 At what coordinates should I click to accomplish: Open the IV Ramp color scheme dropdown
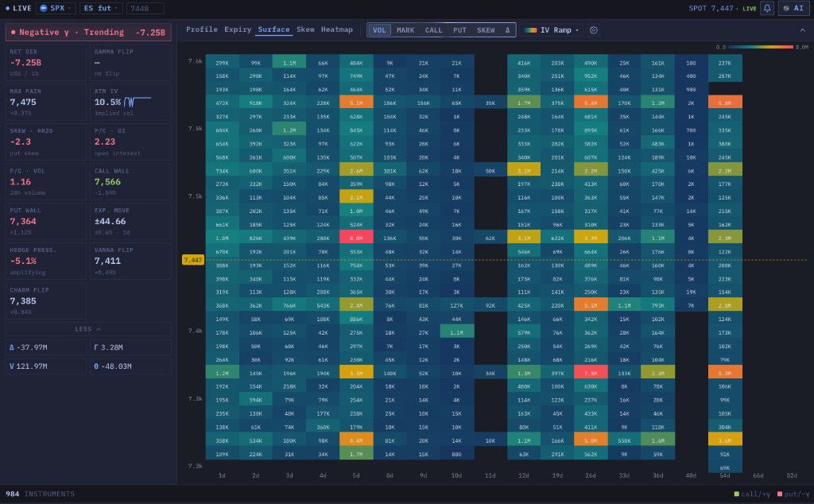tap(552, 30)
